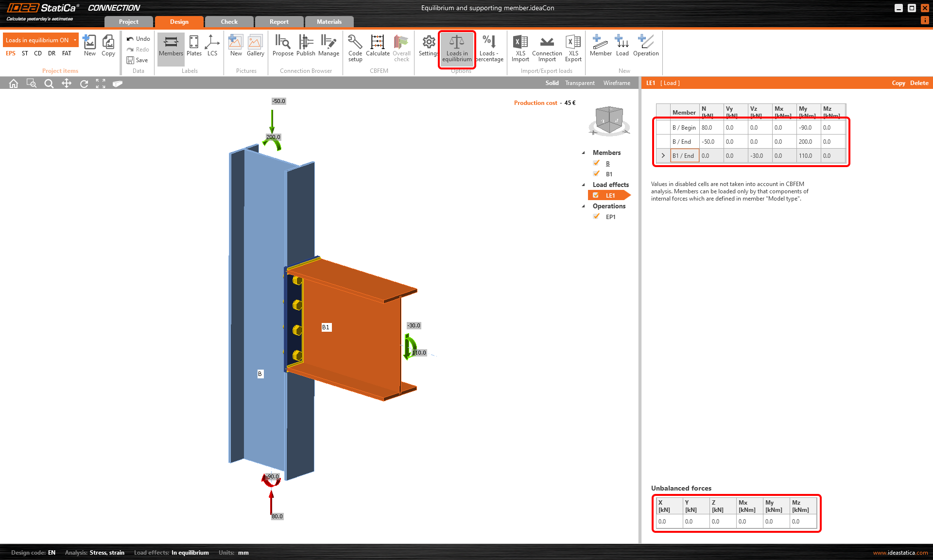Add a new Operation

[645, 43]
